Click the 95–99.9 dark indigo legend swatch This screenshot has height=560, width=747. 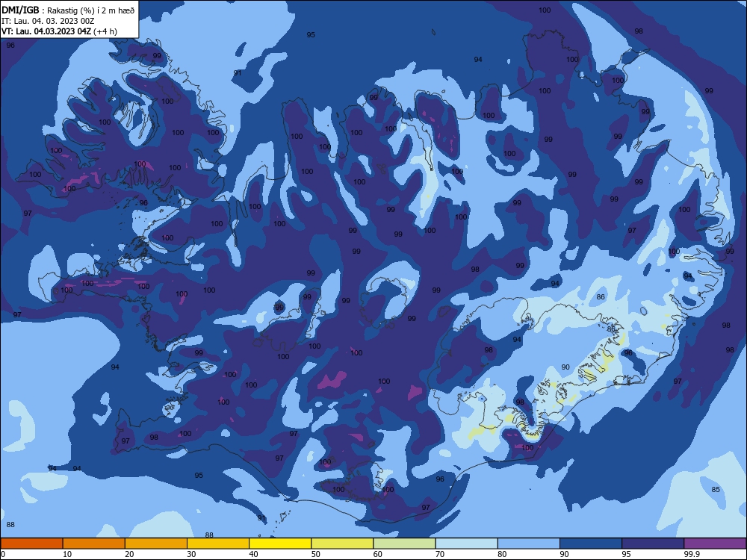point(653,544)
